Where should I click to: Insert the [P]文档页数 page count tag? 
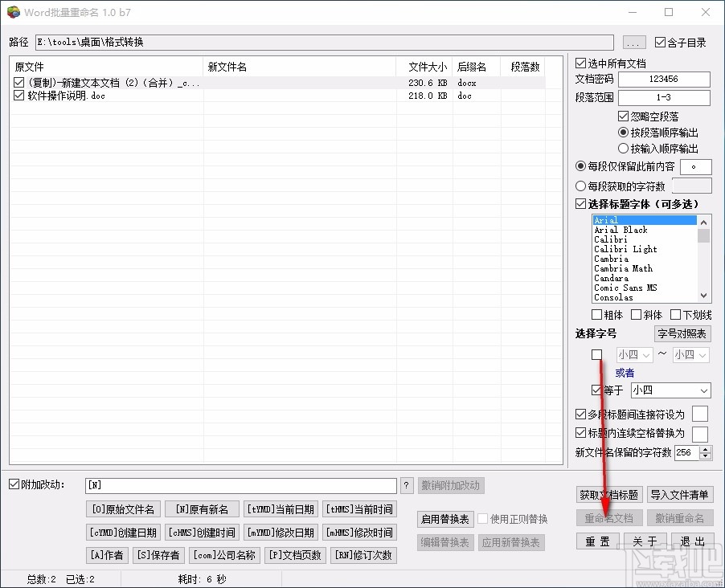[x=295, y=555]
